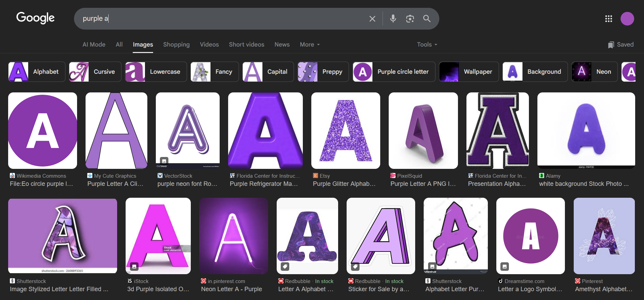Click product tag badge on Sticker for Sale image
Viewport: 644px width, 300px height.
pos(355,267)
